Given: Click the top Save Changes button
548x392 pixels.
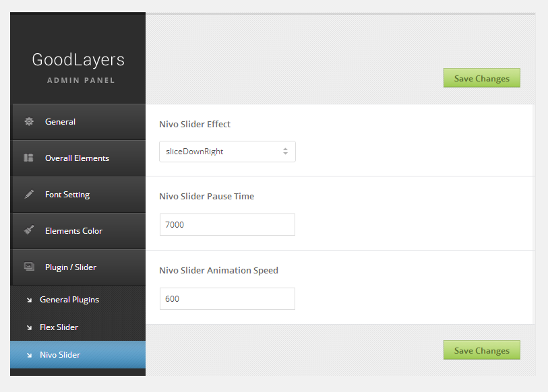Looking at the screenshot, I should (x=481, y=78).
